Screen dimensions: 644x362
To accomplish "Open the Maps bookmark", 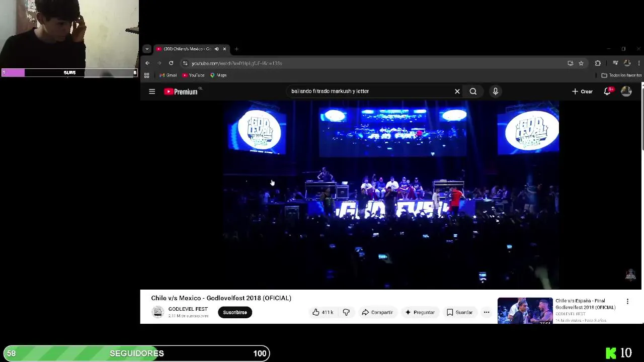I will (x=218, y=75).
